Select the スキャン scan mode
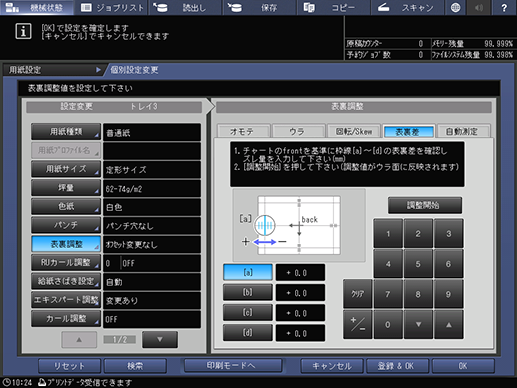Viewport: 517px width, 388px height. [407, 7]
